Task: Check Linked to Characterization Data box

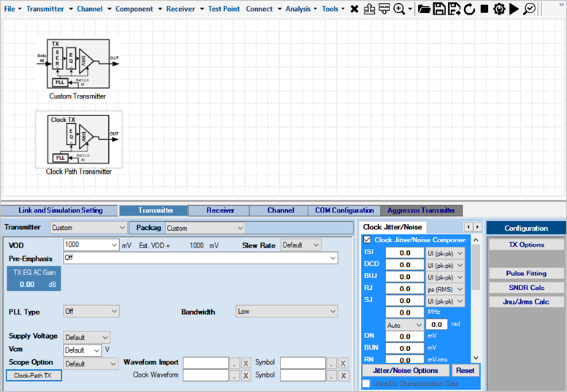Action: (x=366, y=383)
